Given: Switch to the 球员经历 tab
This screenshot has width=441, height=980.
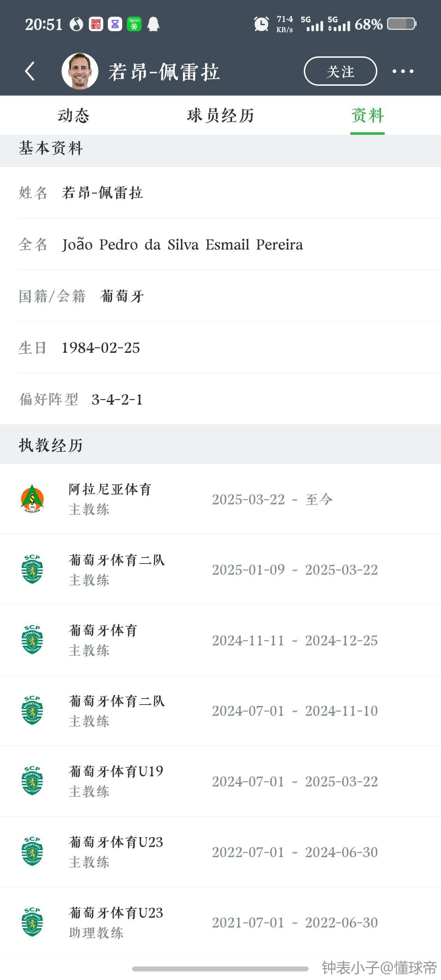Looking at the screenshot, I should (220, 115).
